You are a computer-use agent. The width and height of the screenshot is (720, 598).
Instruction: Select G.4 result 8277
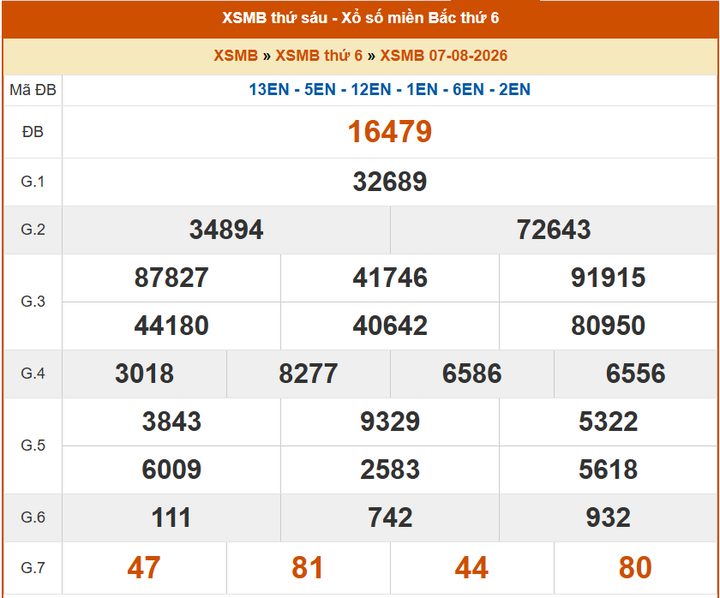click(x=308, y=373)
